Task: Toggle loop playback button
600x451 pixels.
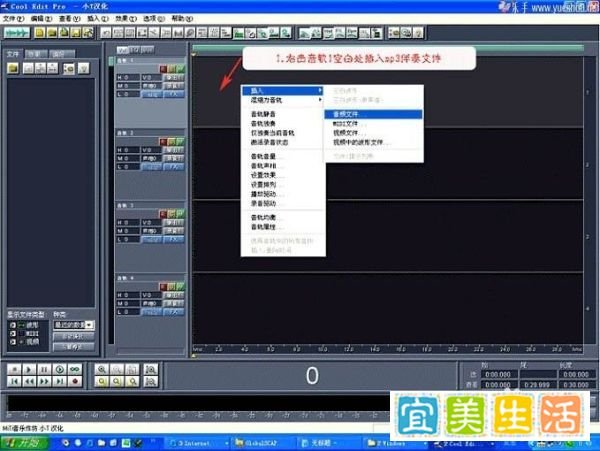Action: click(x=75, y=369)
